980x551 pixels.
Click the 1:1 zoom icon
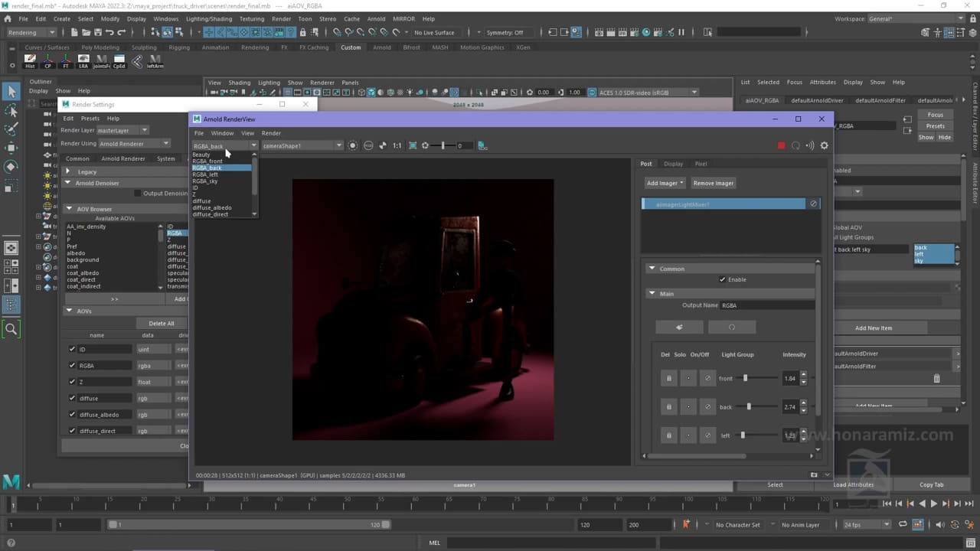(397, 145)
